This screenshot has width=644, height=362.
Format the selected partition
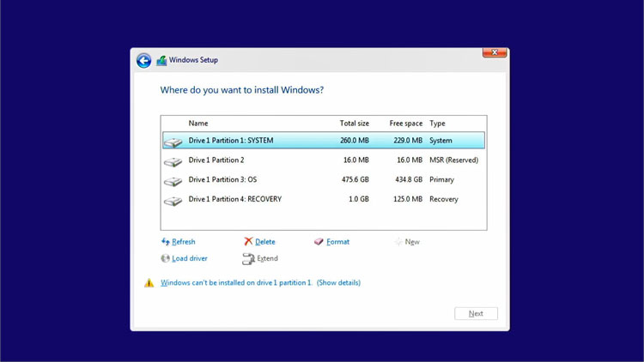[338, 242]
